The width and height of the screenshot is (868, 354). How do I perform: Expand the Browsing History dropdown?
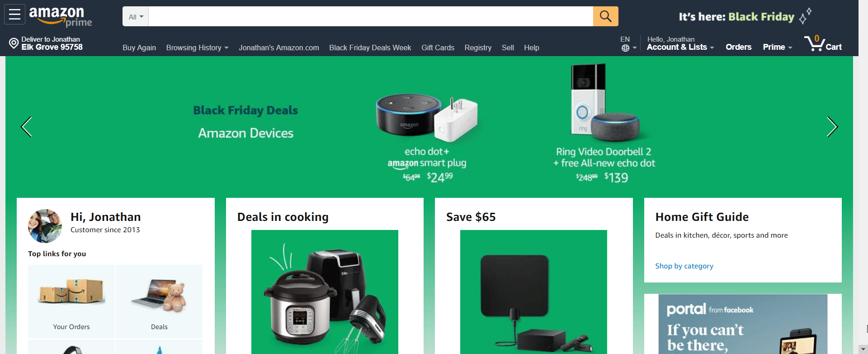pos(197,48)
